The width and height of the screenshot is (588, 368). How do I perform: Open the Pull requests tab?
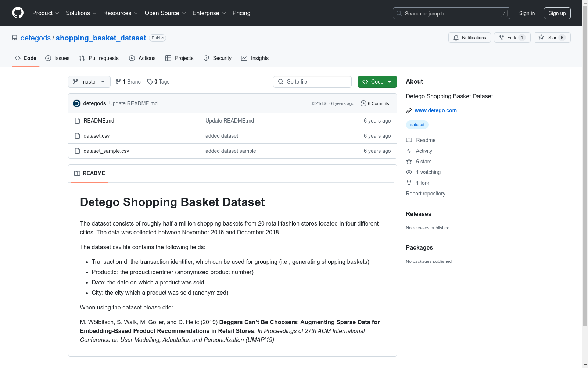click(x=99, y=58)
